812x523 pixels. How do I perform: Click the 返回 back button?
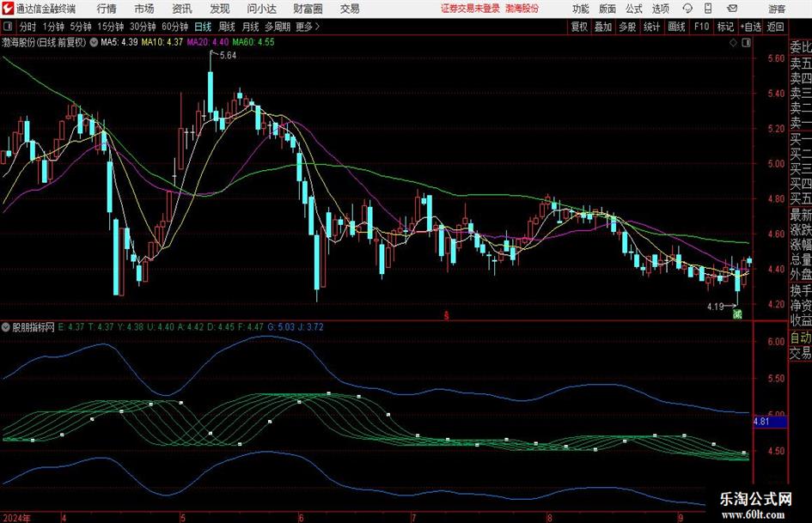tap(775, 27)
